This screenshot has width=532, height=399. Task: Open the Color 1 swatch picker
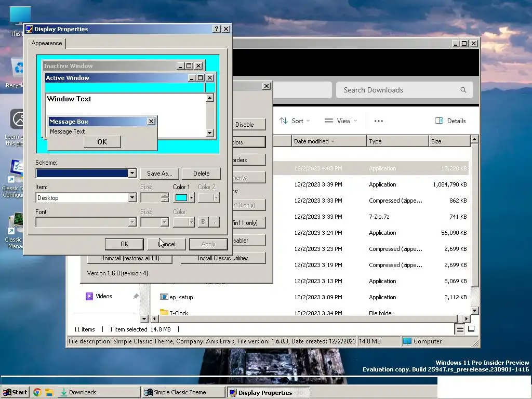coord(183,197)
